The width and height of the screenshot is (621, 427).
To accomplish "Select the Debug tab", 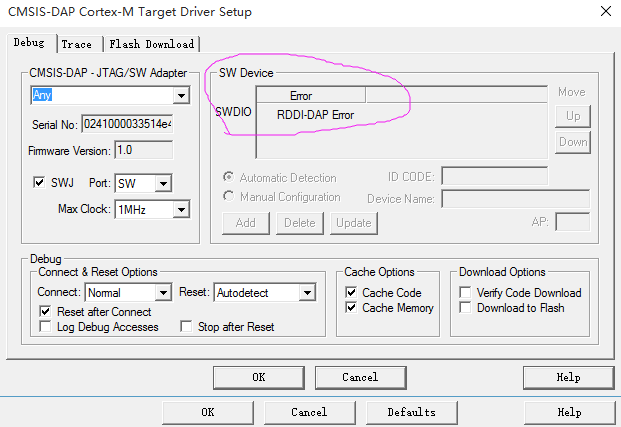I will tap(29, 43).
